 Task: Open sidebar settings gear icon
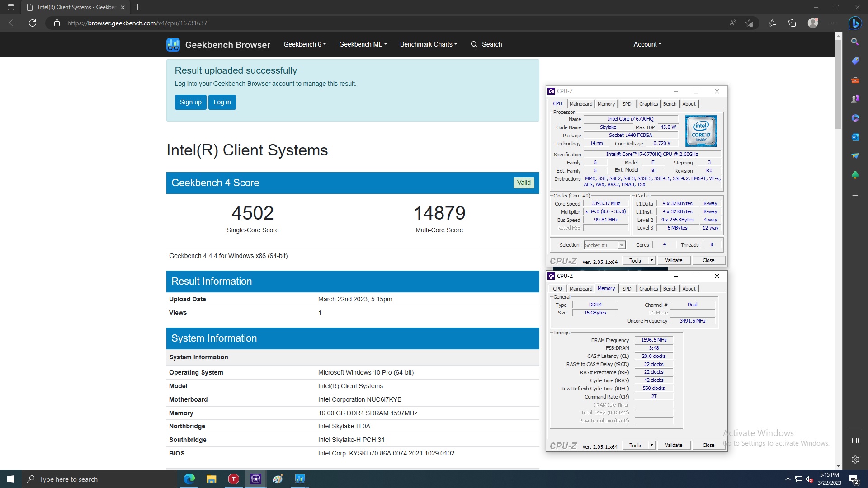pyautogui.click(x=855, y=460)
